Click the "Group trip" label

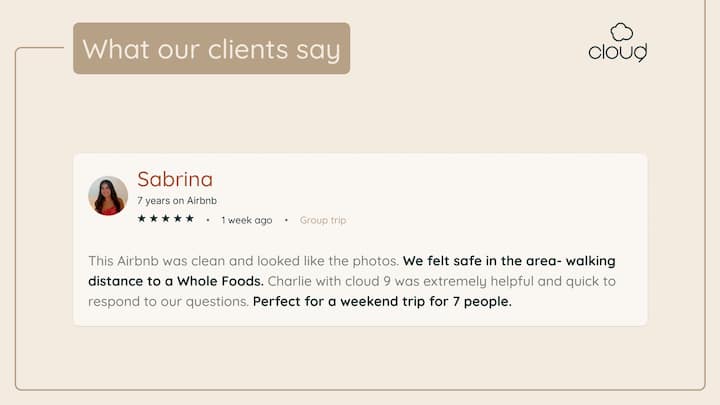coord(323,220)
